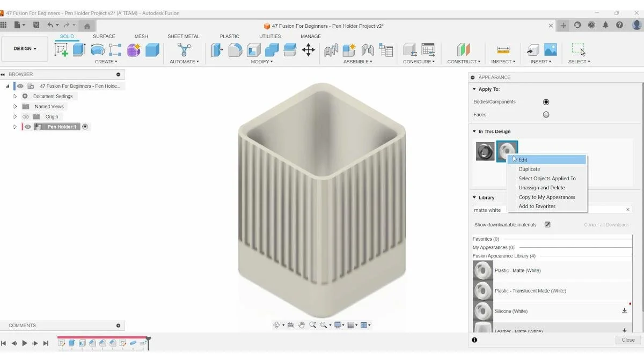Switch to the SHEET METAL tab
The height and width of the screenshot is (362, 644).
pos(184,36)
